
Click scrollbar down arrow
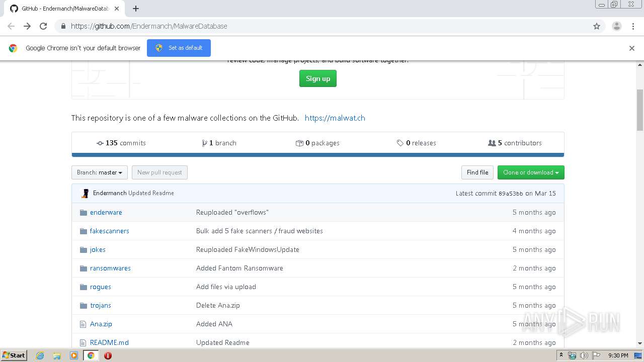(x=640, y=343)
